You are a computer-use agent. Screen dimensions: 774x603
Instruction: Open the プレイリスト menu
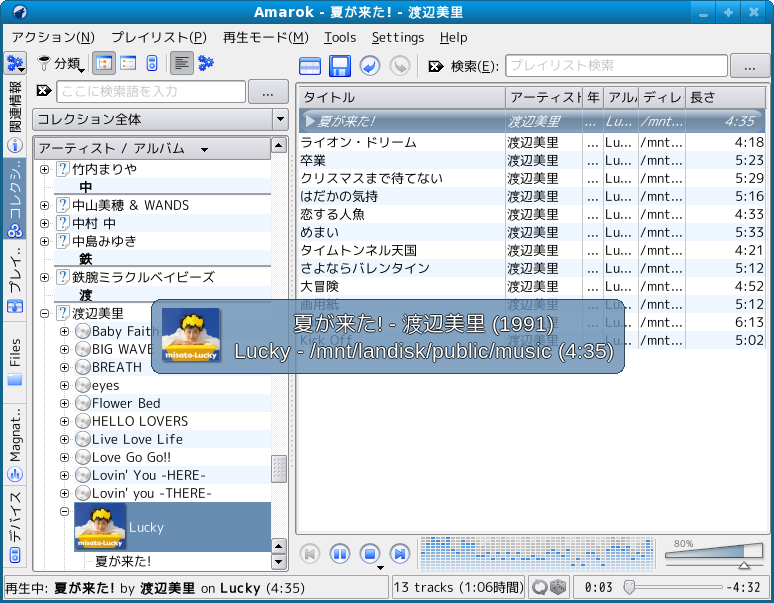click(158, 38)
